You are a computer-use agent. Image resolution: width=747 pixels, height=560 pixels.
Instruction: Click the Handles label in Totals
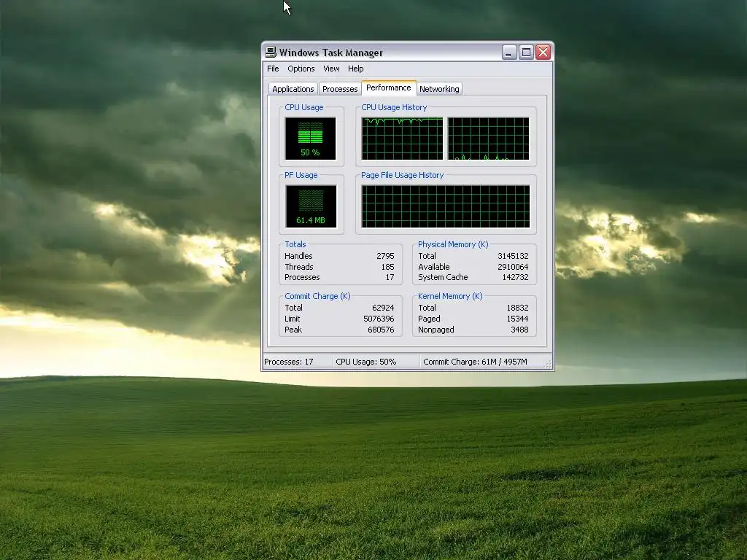[x=298, y=256]
